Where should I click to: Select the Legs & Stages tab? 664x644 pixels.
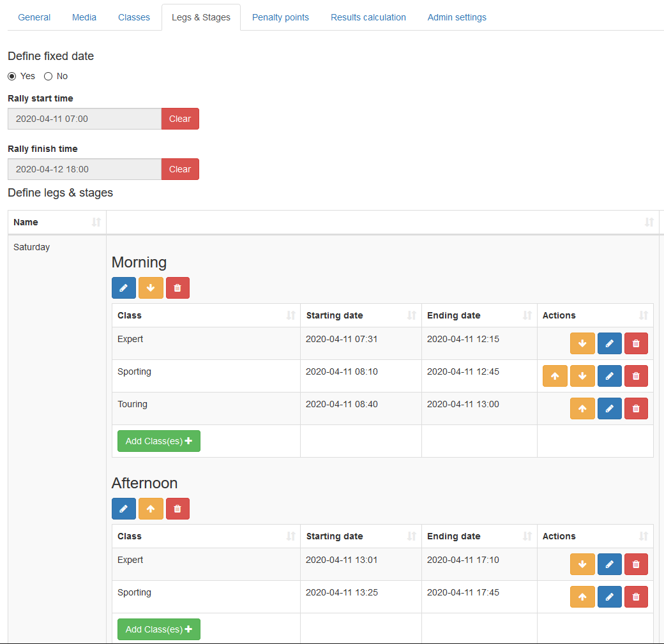coord(201,17)
